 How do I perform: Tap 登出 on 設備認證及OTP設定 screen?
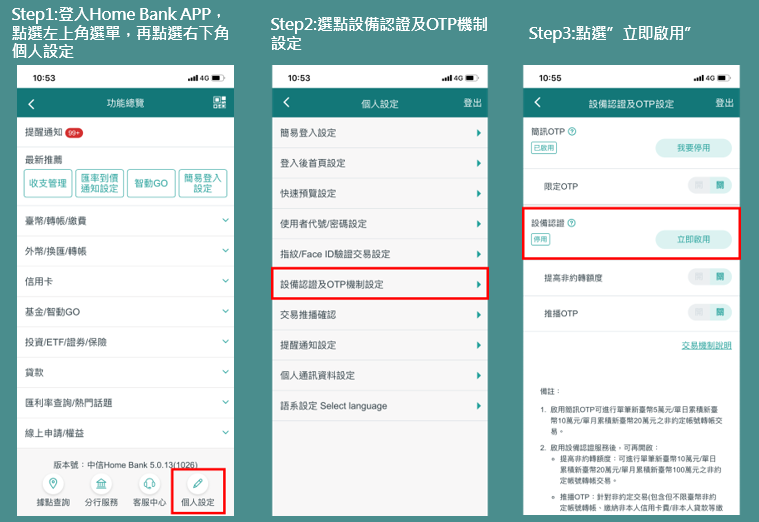(x=724, y=103)
